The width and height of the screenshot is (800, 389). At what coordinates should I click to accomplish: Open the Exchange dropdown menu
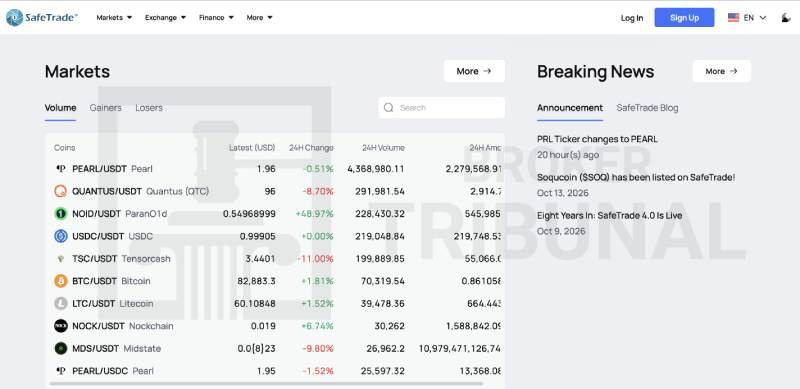pos(165,17)
